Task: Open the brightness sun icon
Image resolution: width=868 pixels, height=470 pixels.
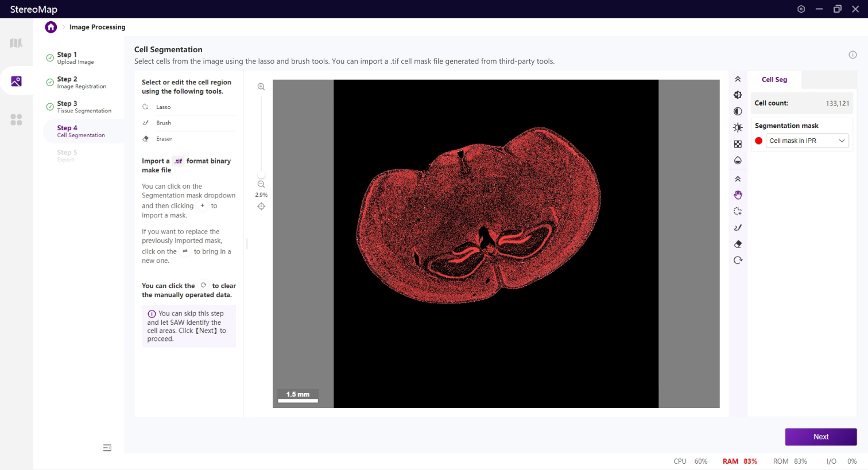Action: pos(738,127)
